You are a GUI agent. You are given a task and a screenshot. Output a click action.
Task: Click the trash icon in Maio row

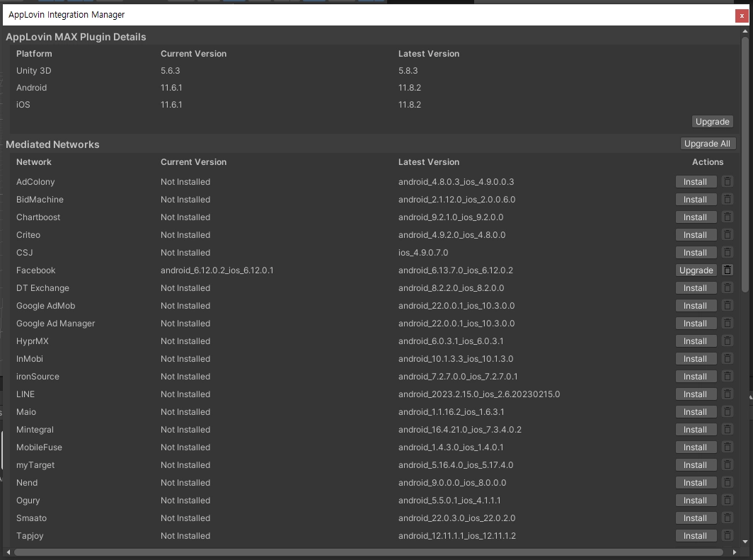point(727,412)
